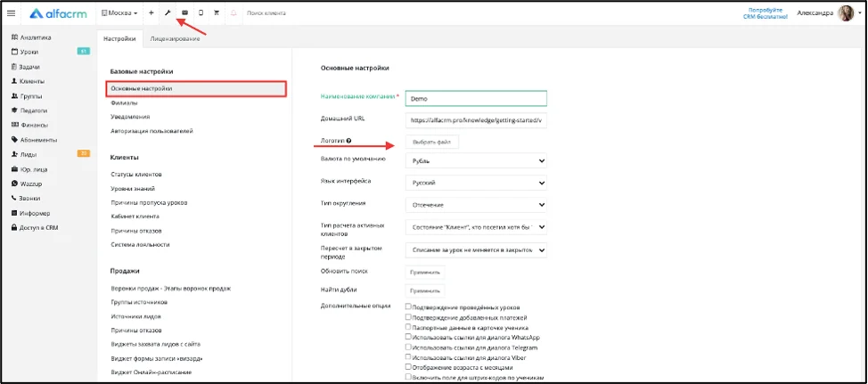Check Использовать ссылки для диалога Telegram
Image resolution: width=868 pixels, height=384 pixels.
[x=408, y=347]
